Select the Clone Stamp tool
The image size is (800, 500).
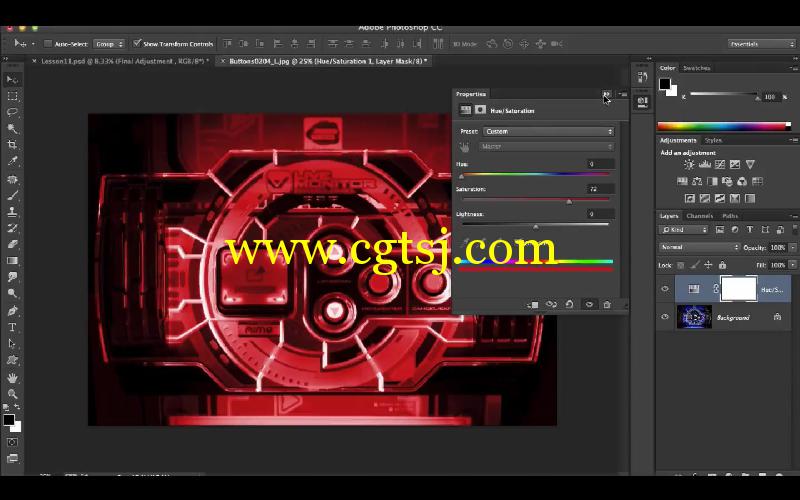click(x=12, y=211)
